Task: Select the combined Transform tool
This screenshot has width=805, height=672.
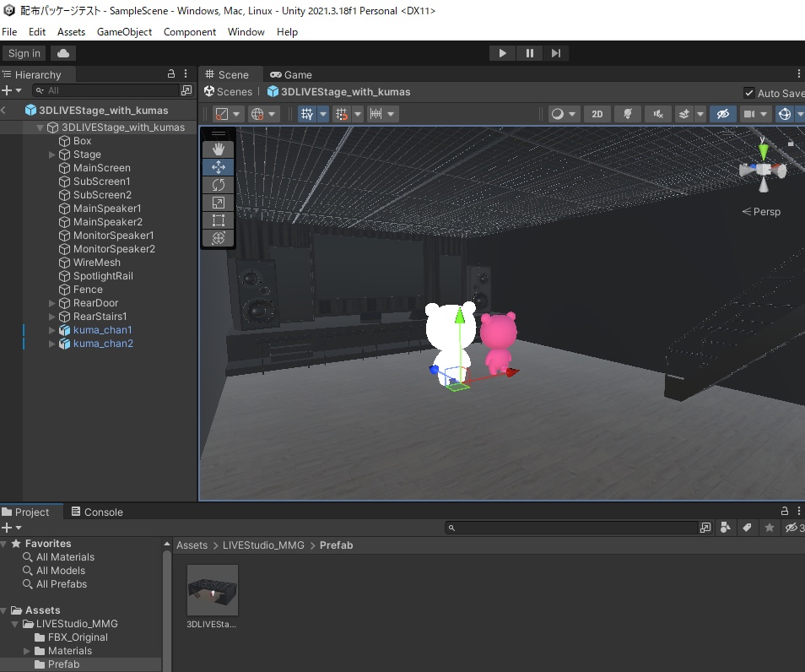Action: tap(219, 238)
